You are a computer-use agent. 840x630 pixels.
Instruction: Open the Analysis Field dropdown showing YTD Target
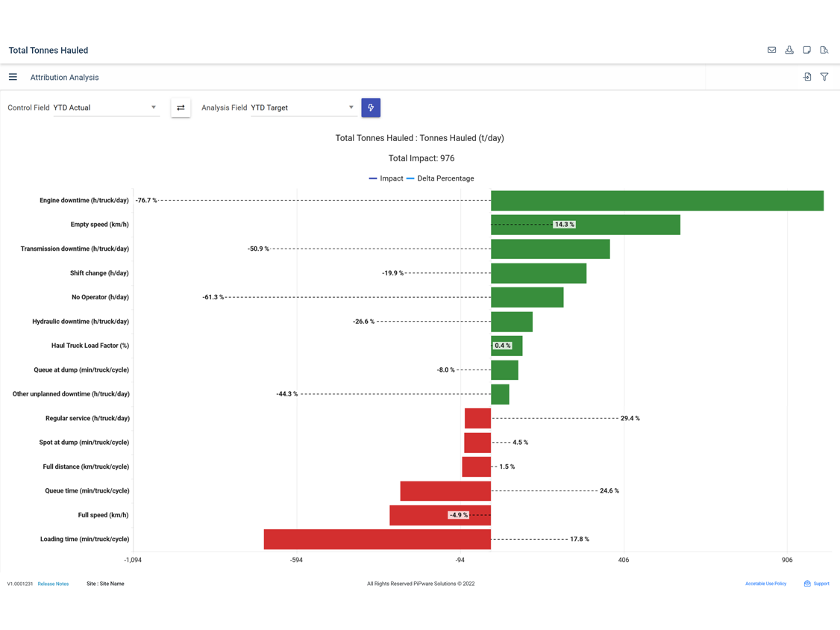pos(298,107)
